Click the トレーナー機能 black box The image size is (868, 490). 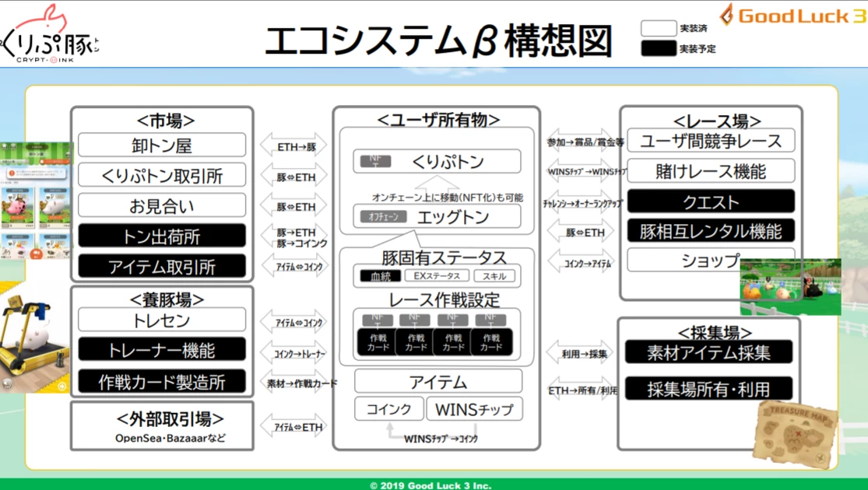coord(162,350)
